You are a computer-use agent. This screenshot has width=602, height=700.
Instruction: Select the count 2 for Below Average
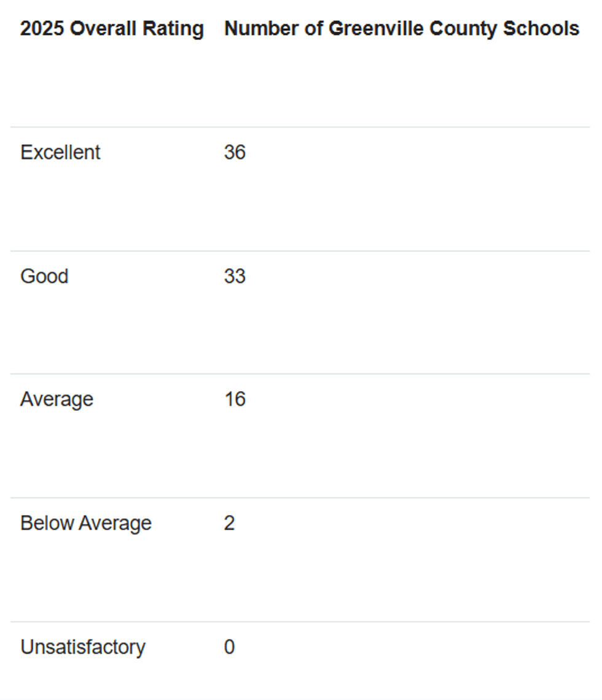pos(229,524)
